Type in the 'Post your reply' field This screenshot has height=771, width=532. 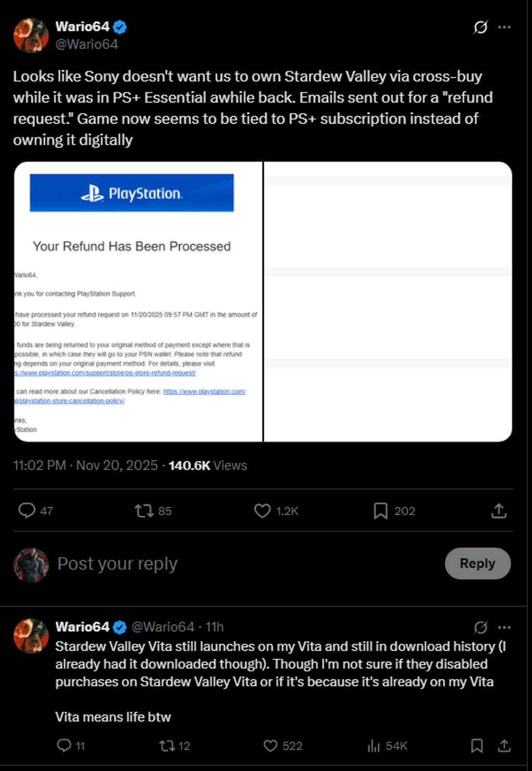coord(208,564)
